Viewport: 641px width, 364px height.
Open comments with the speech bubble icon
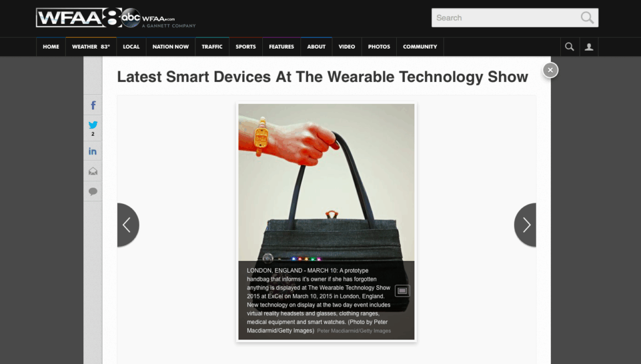click(93, 191)
